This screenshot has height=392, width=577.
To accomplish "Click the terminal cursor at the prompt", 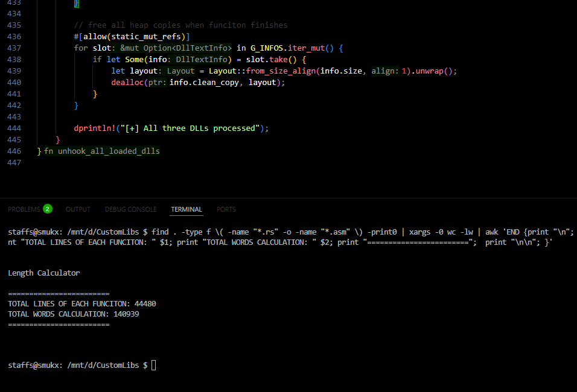I will pos(153,365).
